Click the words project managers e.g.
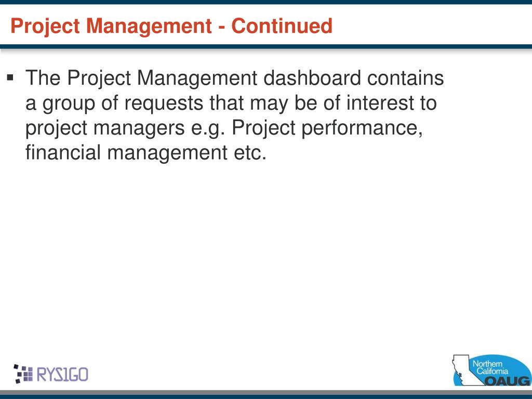 tap(125, 128)
